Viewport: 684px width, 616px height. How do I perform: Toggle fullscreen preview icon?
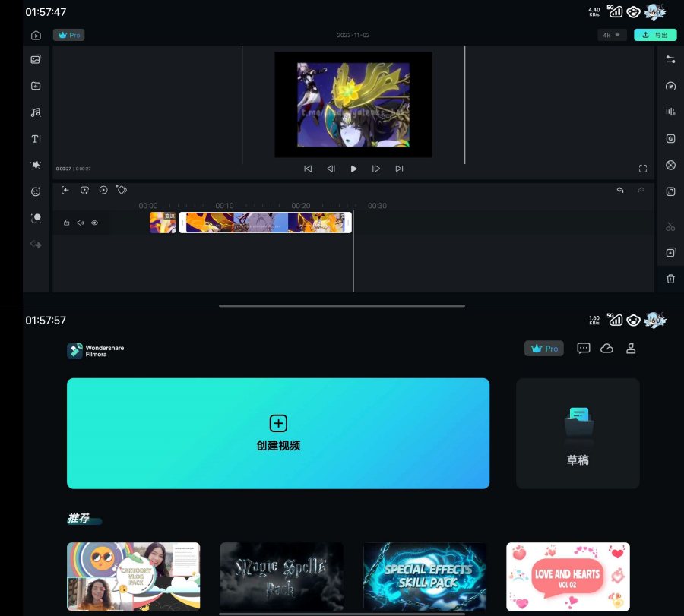coord(642,169)
